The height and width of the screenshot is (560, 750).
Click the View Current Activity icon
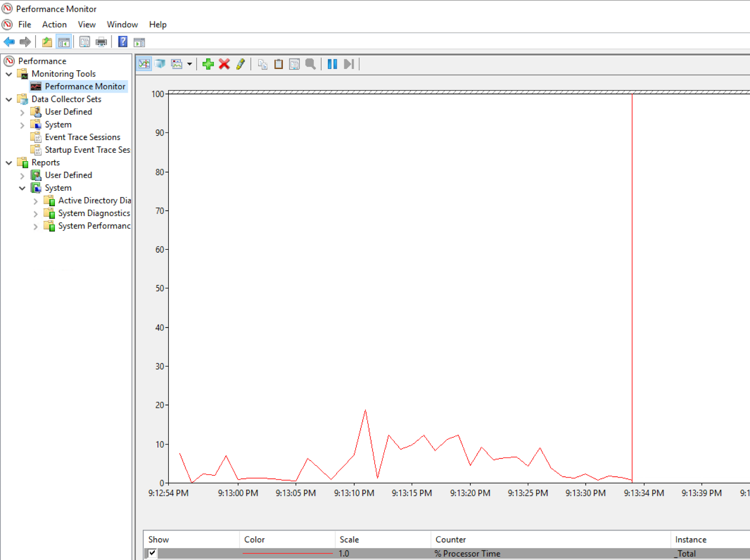point(144,64)
